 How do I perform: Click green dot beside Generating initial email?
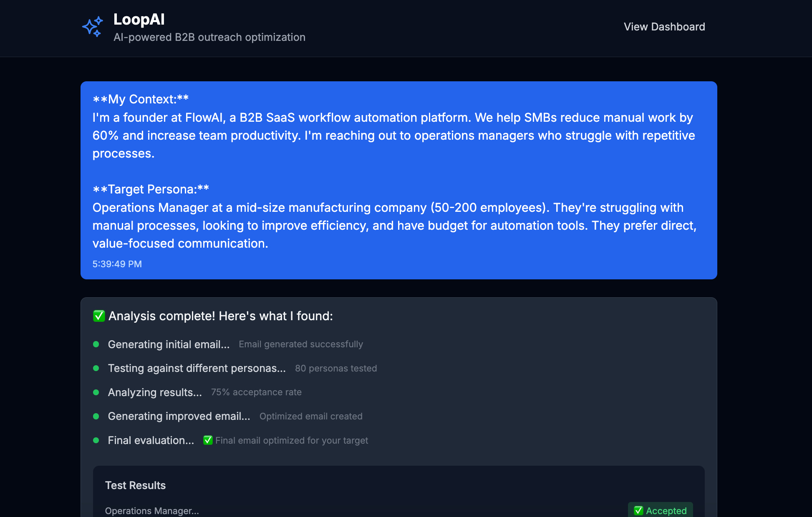click(x=96, y=344)
